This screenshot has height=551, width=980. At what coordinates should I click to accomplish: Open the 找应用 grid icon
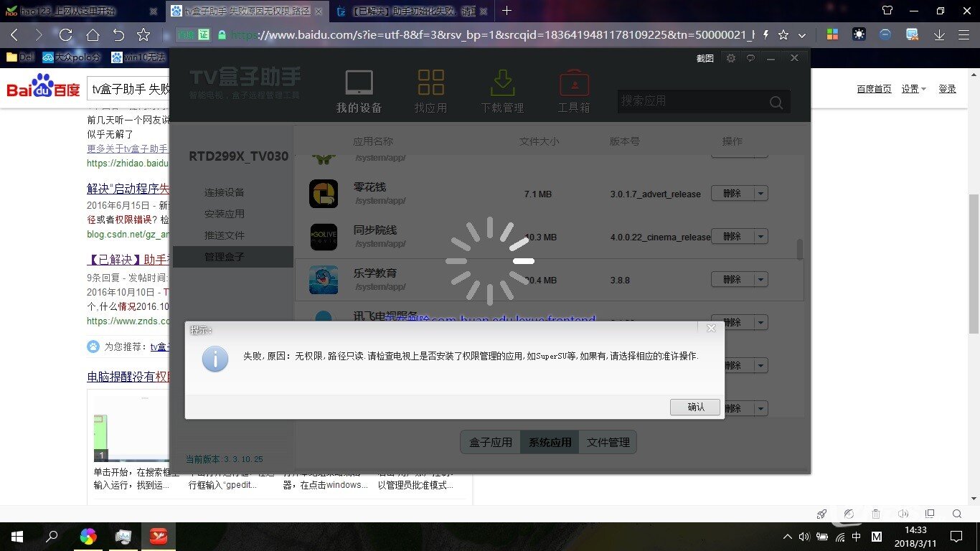(430, 92)
